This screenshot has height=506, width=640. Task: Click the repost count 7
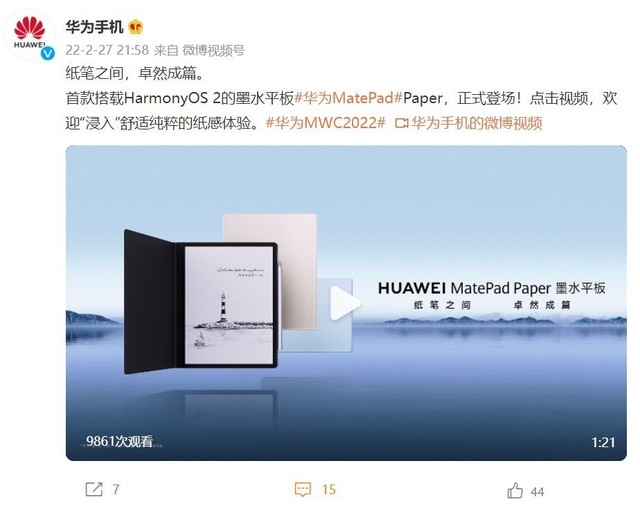point(116,489)
